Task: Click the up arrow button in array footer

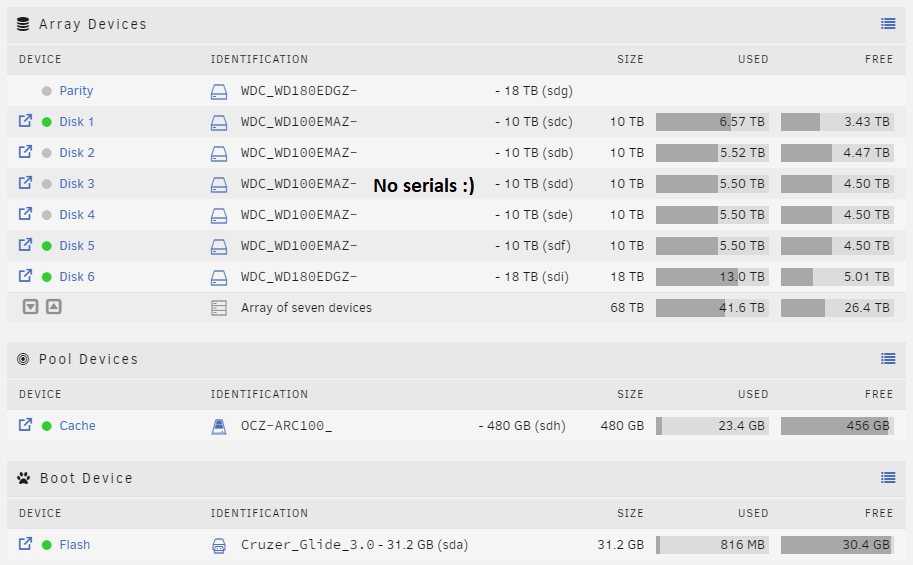Action: (x=54, y=307)
